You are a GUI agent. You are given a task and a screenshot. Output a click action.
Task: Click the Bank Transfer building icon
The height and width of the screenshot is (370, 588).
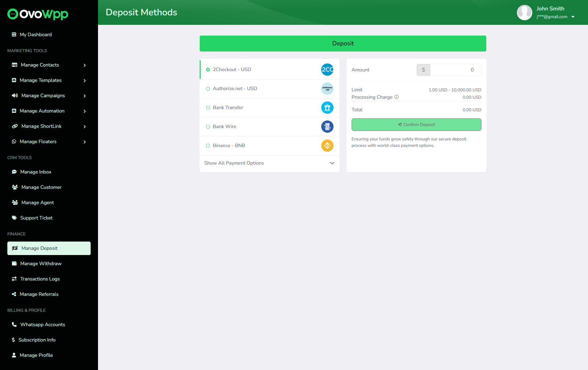point(327,108)
